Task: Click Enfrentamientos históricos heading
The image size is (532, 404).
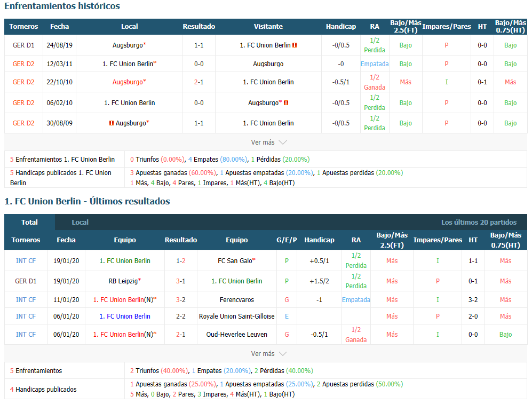Action: [x=62, y=6]
